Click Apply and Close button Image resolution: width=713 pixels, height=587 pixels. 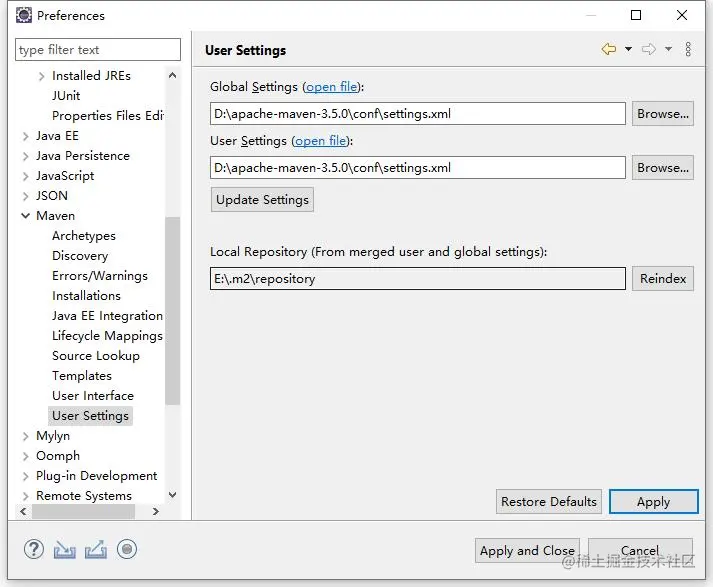(527, 551)
